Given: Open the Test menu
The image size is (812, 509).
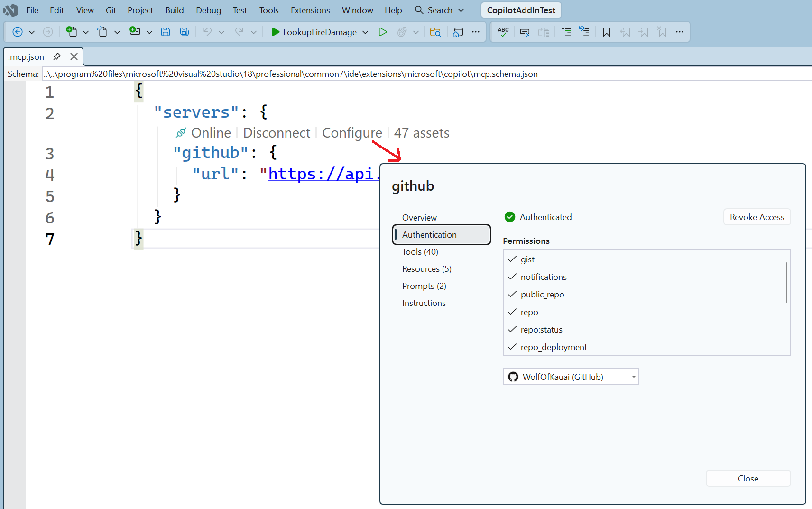Looking at the screenshot, I should [240, 10].
